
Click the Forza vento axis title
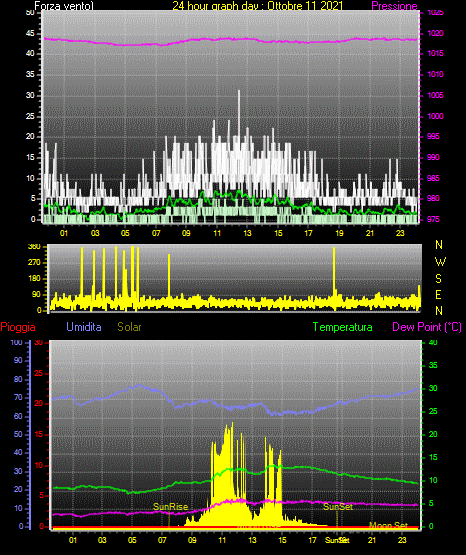pos(64,6)
